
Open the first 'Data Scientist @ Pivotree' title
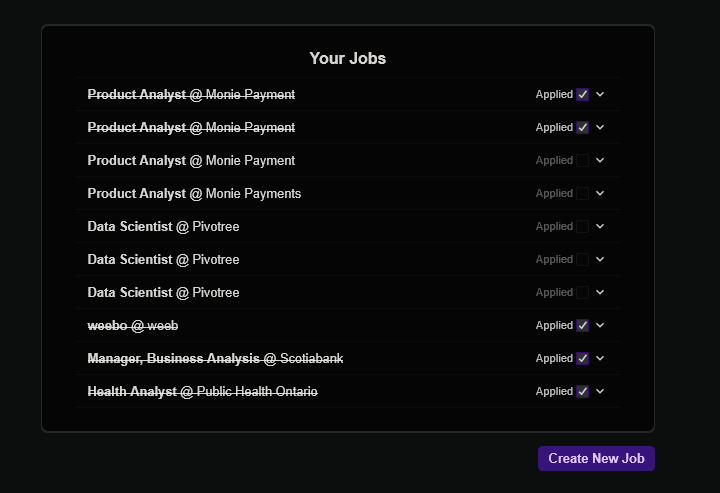click(163, 227)
